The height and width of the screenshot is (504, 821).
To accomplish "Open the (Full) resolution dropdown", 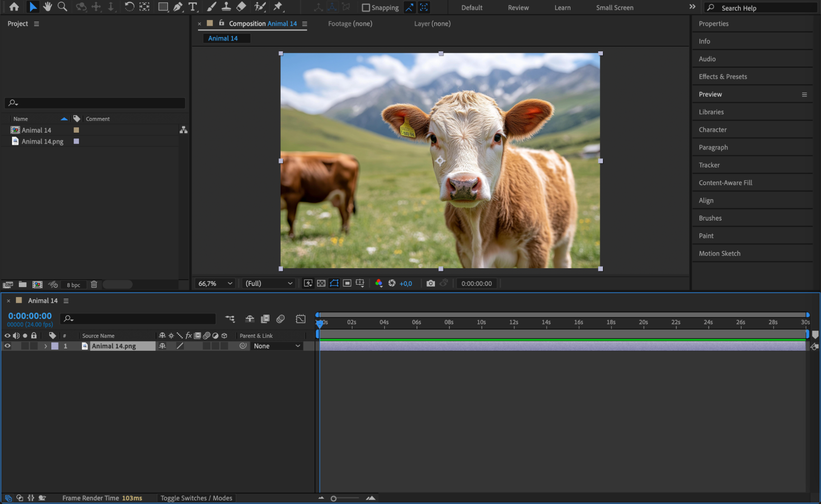I will pyautogui.click(x=269, y=283).
